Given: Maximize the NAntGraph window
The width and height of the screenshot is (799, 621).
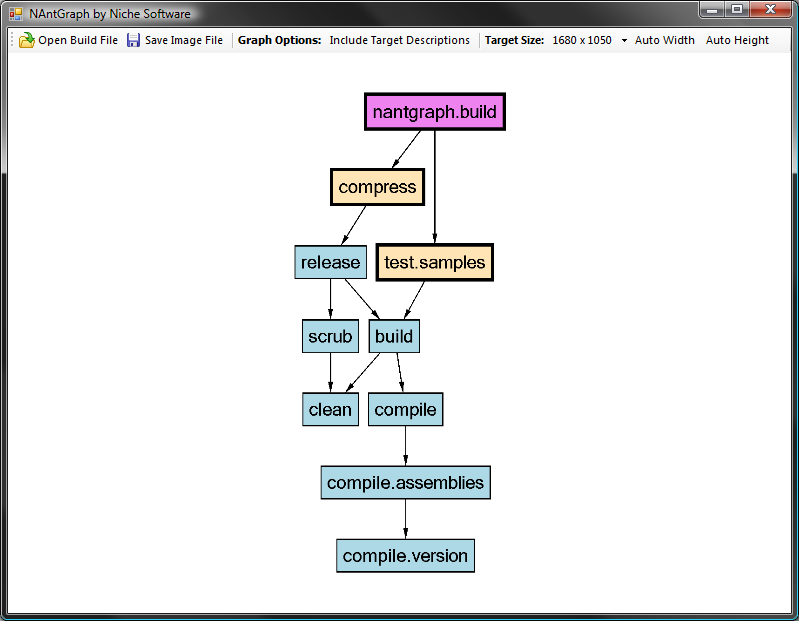Looking at the screenshot, I should 737,10.
